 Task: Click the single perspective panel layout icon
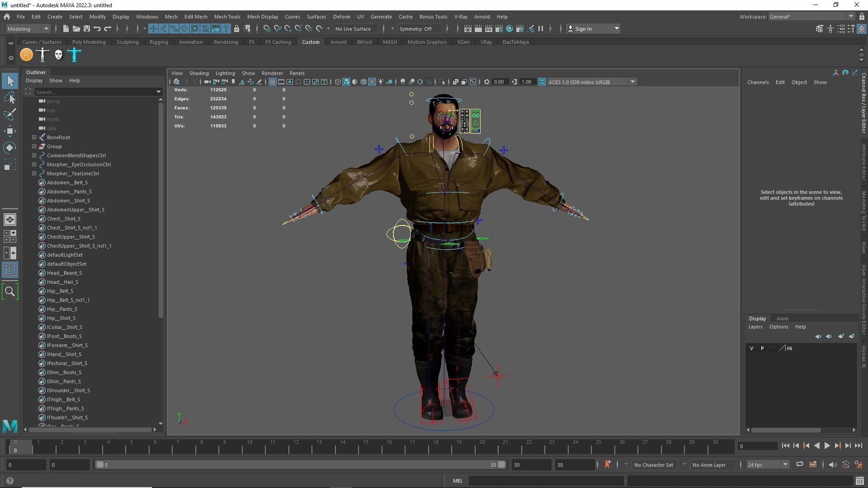click(10, 220)
